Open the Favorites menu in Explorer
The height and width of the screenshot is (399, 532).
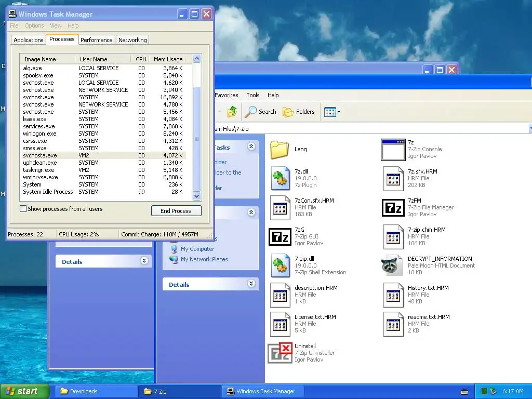[227, 96]
